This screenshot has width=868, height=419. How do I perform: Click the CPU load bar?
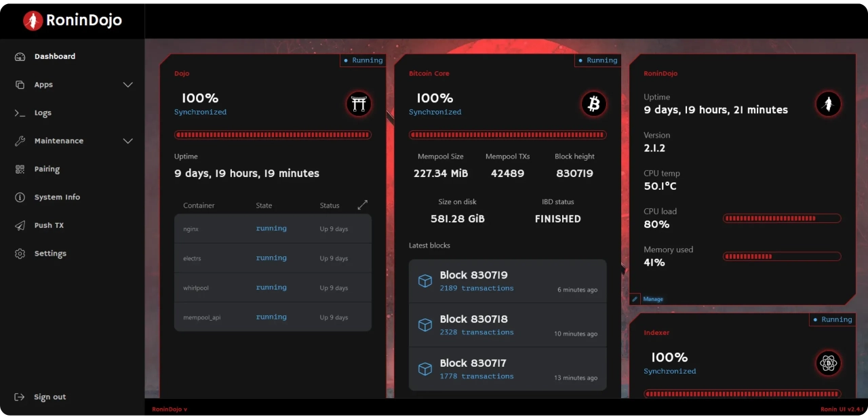(782, 218)
